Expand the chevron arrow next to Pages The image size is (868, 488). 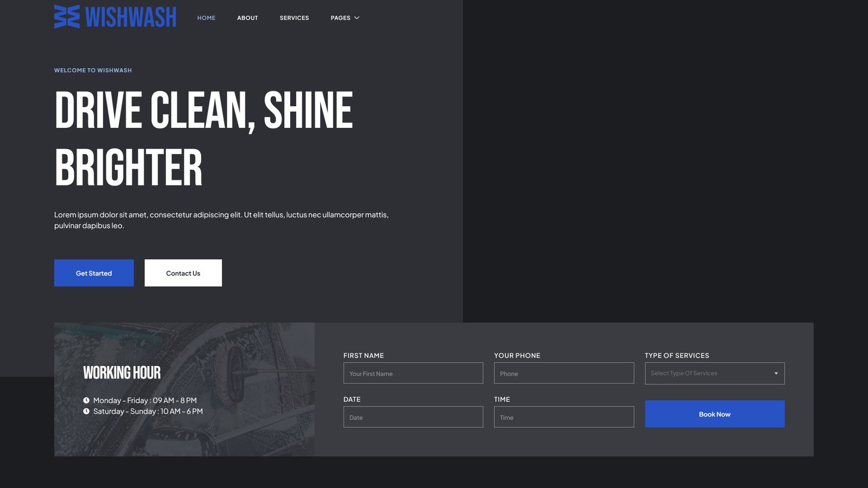pos(357,18)
